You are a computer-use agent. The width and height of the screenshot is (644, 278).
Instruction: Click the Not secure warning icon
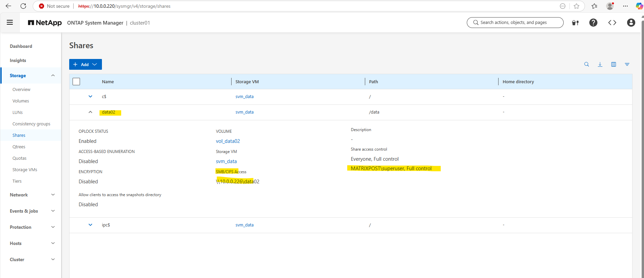42,6
